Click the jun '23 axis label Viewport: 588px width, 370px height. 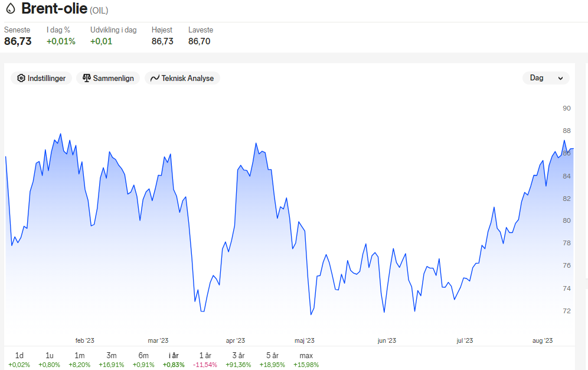[387, 340]
